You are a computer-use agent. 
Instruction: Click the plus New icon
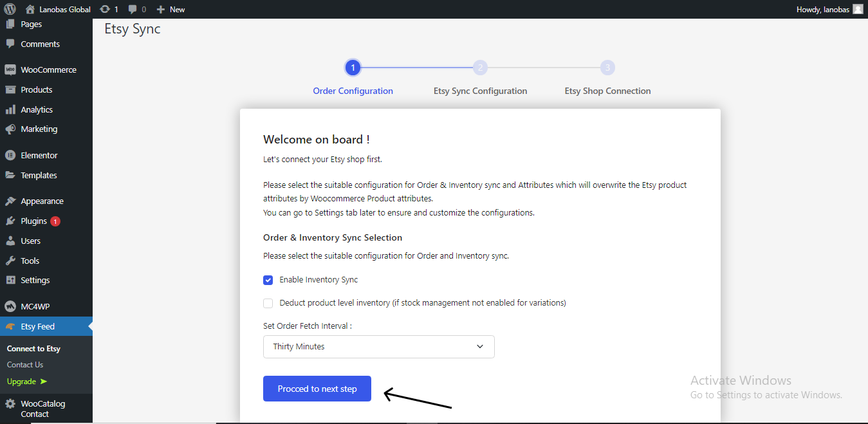(161, 9)
